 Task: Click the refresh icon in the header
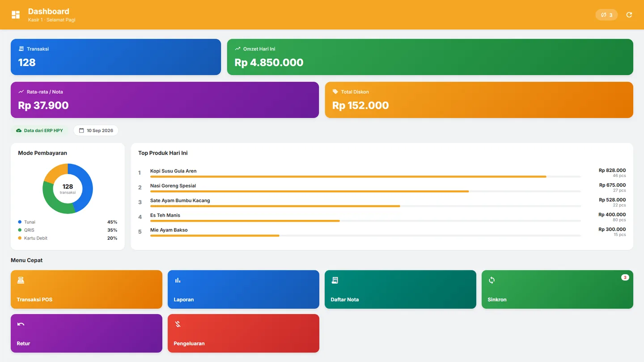(x=629, y=15)
